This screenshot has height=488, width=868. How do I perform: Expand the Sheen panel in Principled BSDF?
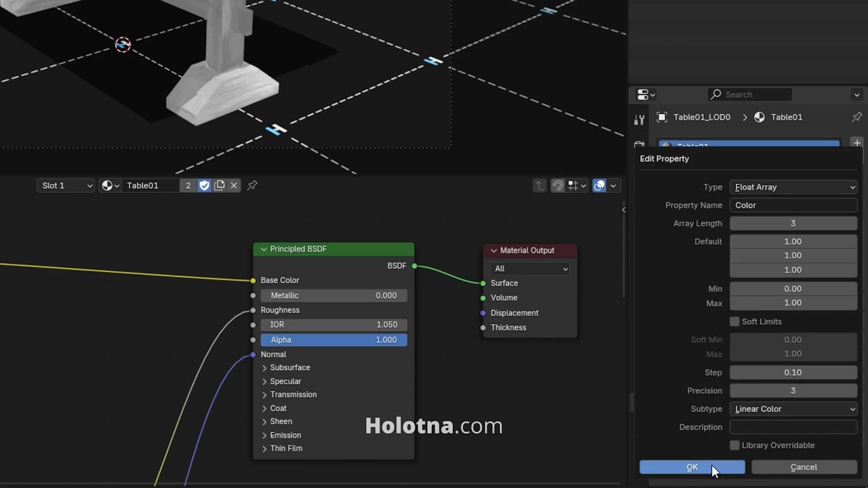click(x=264, y=422)
